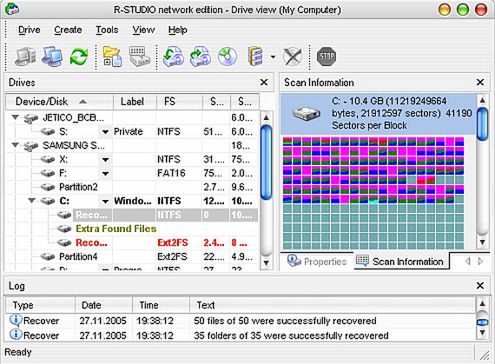Select the '35 folders of 35' log entry
Image resolution: width=495 pixels, height=364 pixels.
pos(240,335)
